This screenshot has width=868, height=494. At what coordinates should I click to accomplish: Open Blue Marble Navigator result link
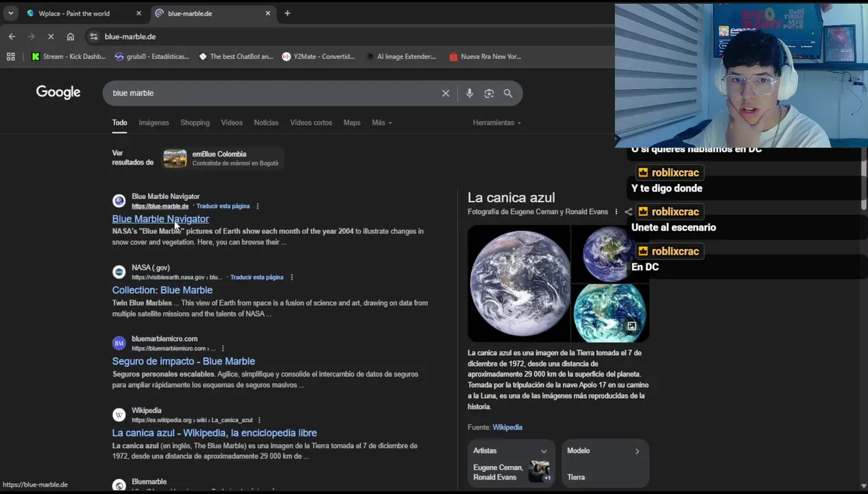pos(160,219)
